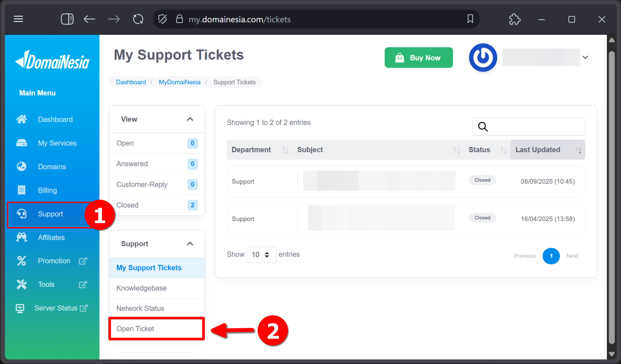Image resolution: width=621 pixels, height=364 pixels.
Task: Click the shield icon in the address bar
Action: point(162,19)
